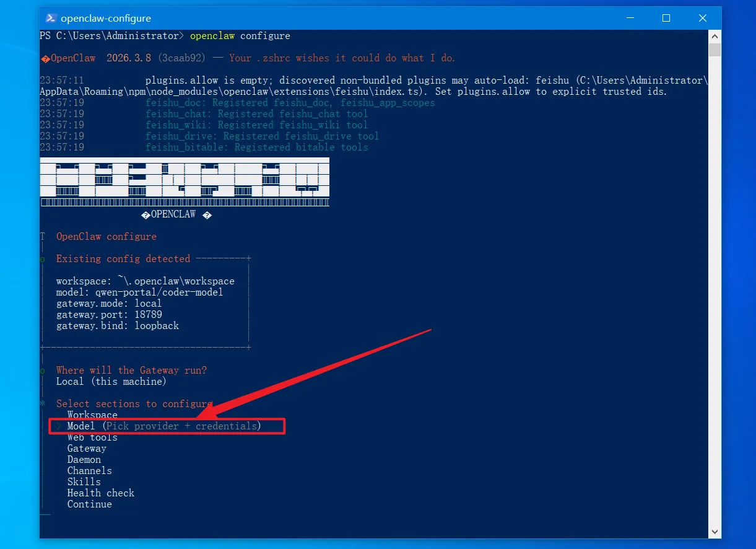
Task: Click 'feishu_chat: Registered feishu_chat tool' log line
Action: [257, 113]
